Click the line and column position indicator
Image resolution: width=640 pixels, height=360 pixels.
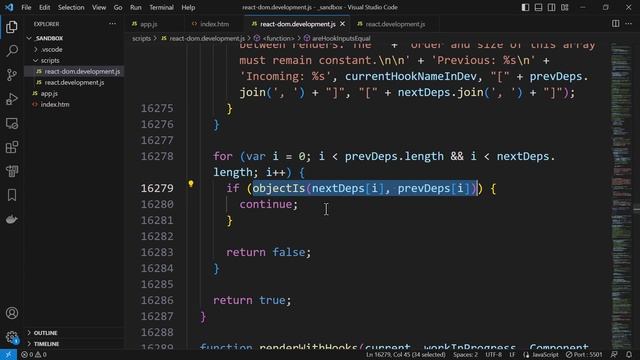click(406, 355)
